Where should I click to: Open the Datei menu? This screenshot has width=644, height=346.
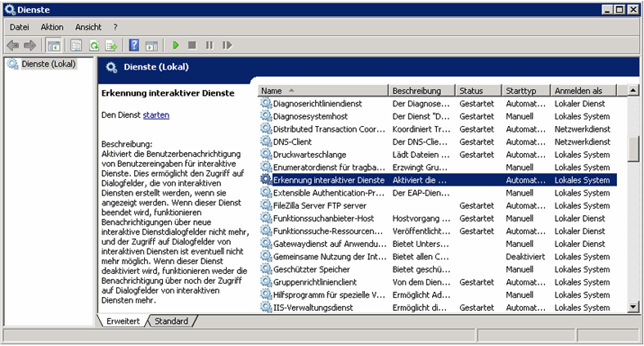point(20,27)
